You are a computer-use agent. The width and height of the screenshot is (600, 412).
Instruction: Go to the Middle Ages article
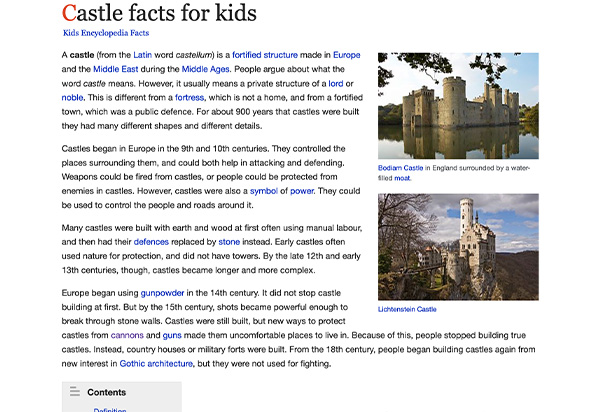click(205, 69)
